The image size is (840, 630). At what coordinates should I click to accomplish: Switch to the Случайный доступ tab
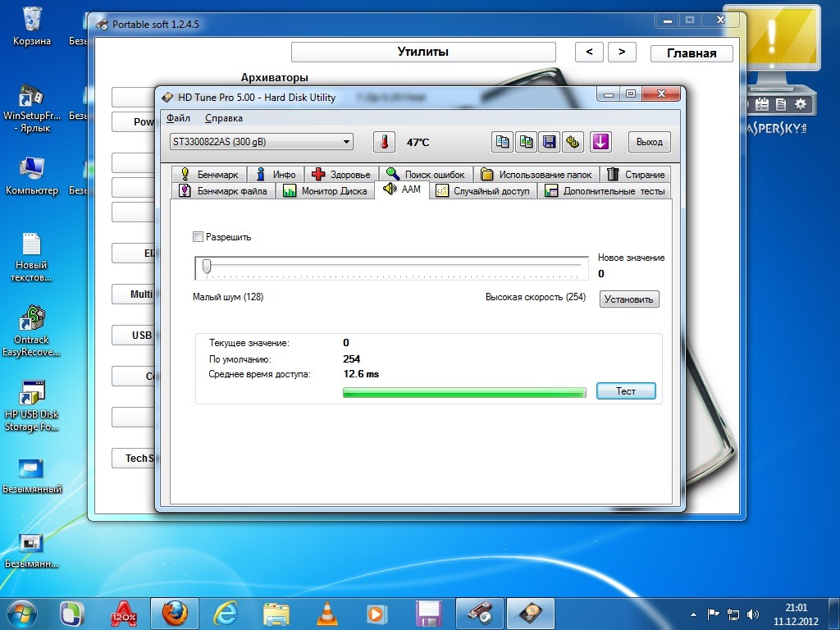[x=483, y=190]
